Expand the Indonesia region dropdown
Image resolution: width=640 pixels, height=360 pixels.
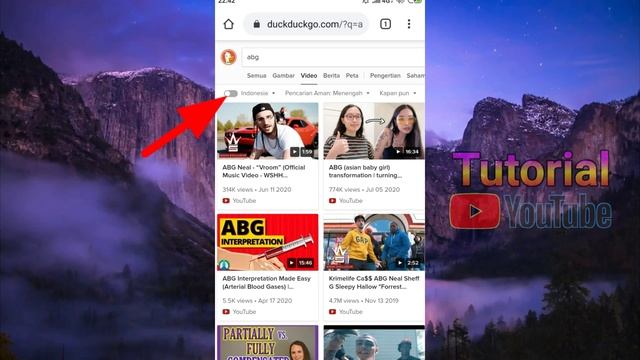[258, 93]
